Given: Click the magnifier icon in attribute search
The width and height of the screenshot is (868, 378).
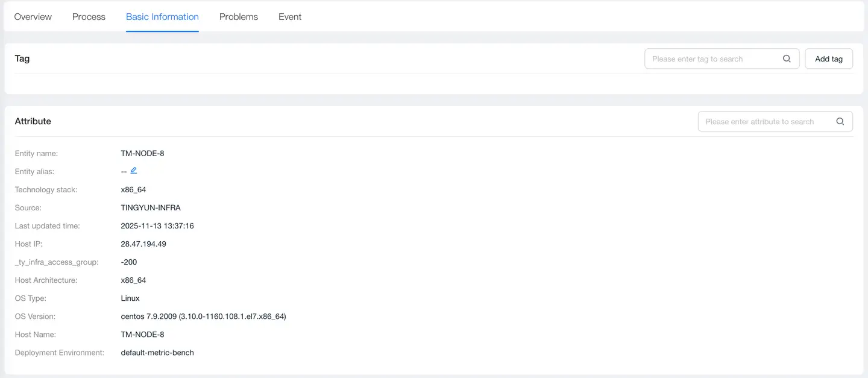Looking at the screenshot, I should pos(840,122).
